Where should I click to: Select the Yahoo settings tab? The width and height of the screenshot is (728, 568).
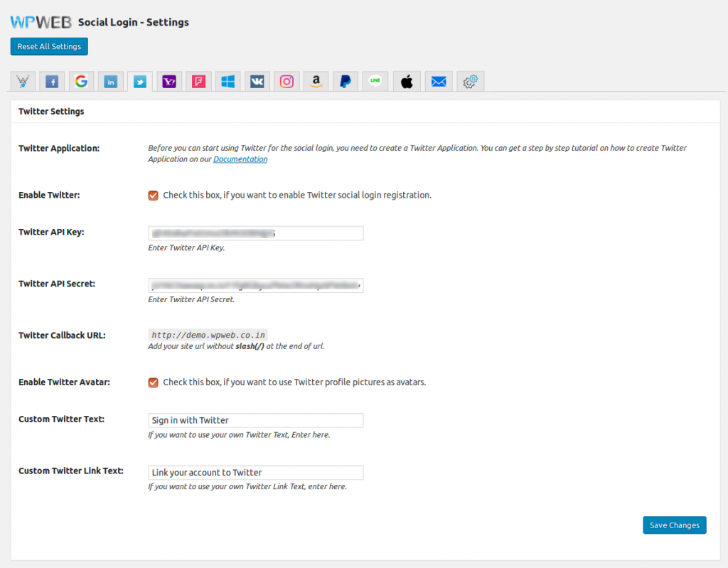click(x=169, y=82)
